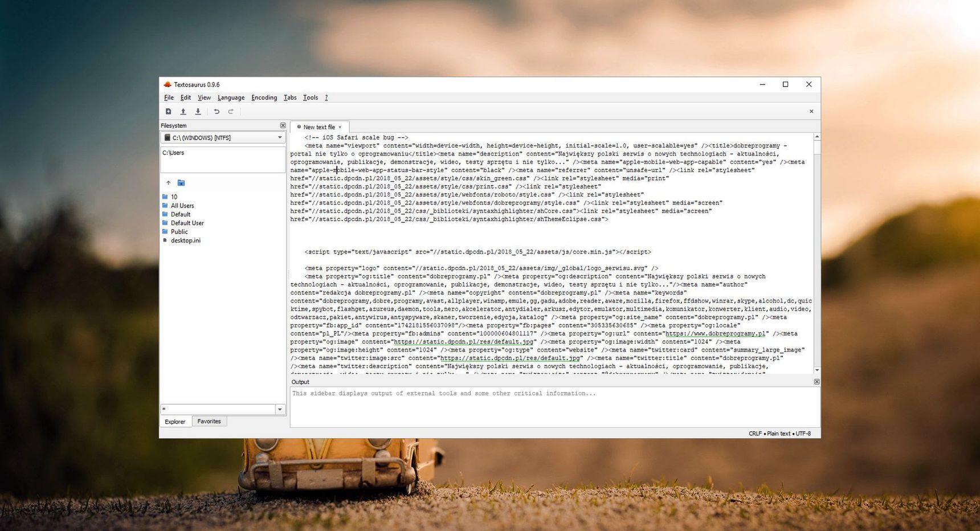The image size is (980, 531).
Task: Select the Default User folder
Action: tap(187, 223)
